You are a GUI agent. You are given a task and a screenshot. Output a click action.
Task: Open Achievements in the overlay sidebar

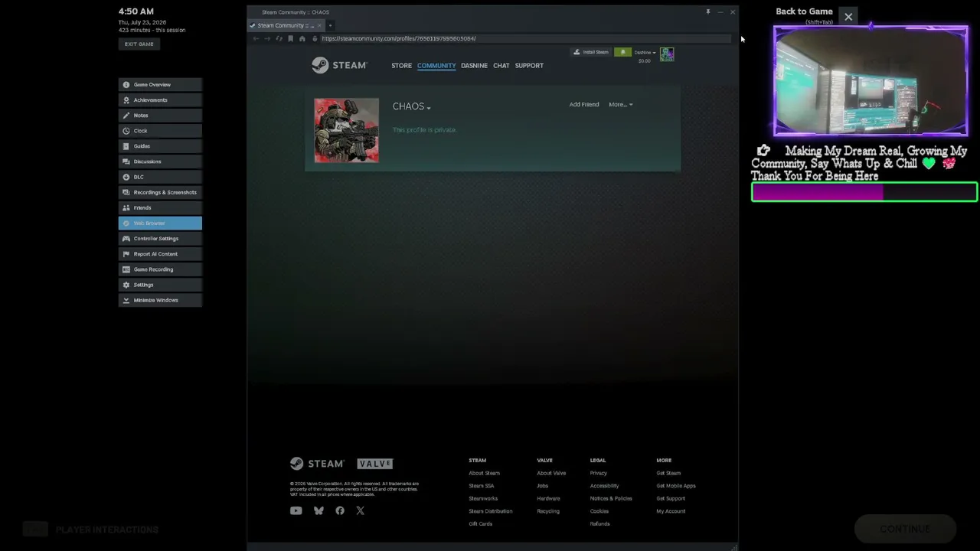click(160, 100)
